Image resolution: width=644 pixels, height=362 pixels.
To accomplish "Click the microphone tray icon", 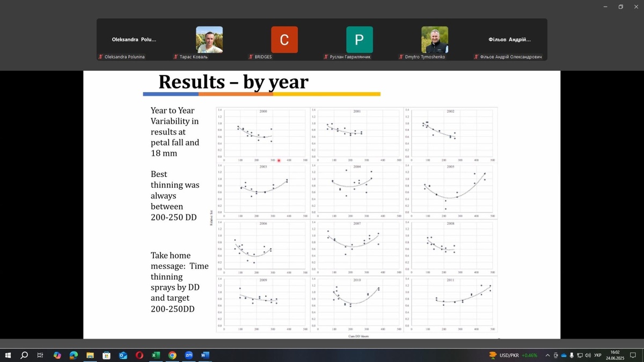I will tap(572, 355).
